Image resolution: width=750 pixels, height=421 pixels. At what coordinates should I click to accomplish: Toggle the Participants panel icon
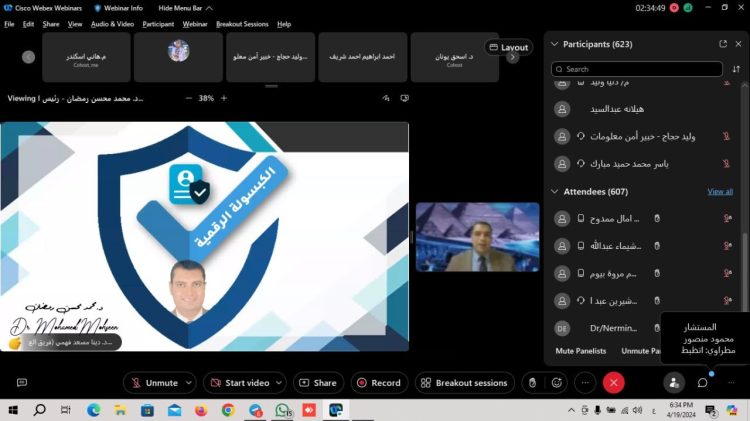(674, 383)
